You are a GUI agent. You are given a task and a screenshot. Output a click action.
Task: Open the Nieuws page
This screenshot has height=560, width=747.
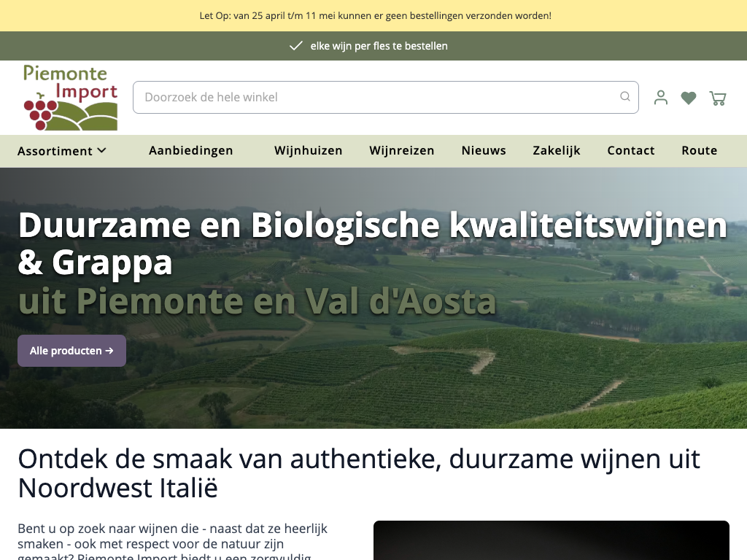pyautogui.click(x=484, y=151)
